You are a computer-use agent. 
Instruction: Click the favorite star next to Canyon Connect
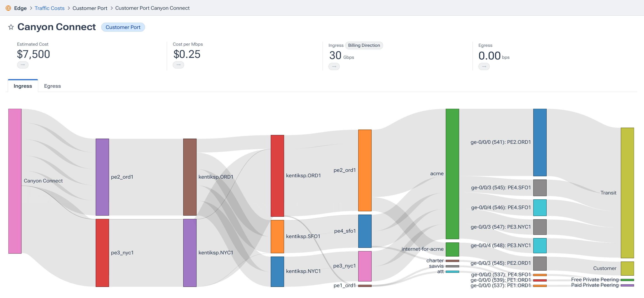coord(11,27)
